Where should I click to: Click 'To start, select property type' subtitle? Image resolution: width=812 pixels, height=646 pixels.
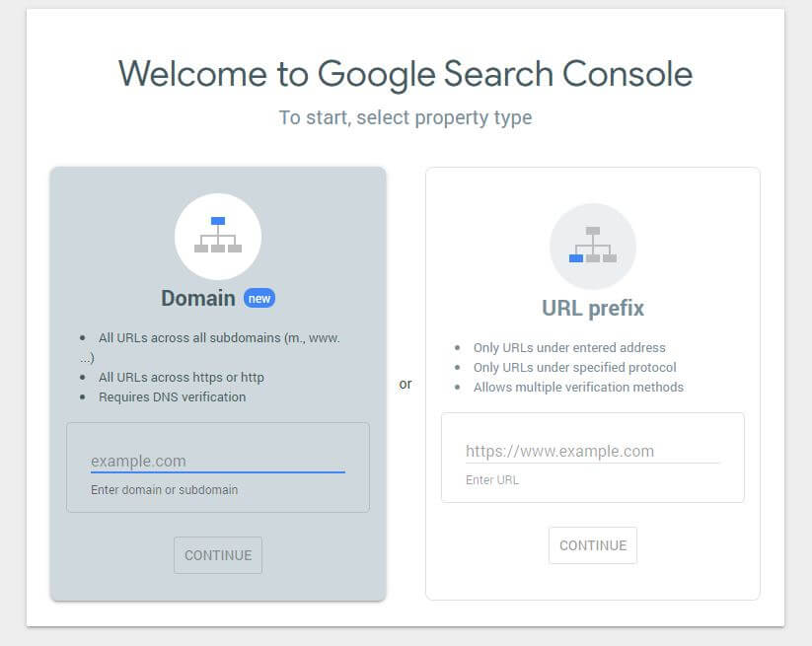click(x=406, y=117)
